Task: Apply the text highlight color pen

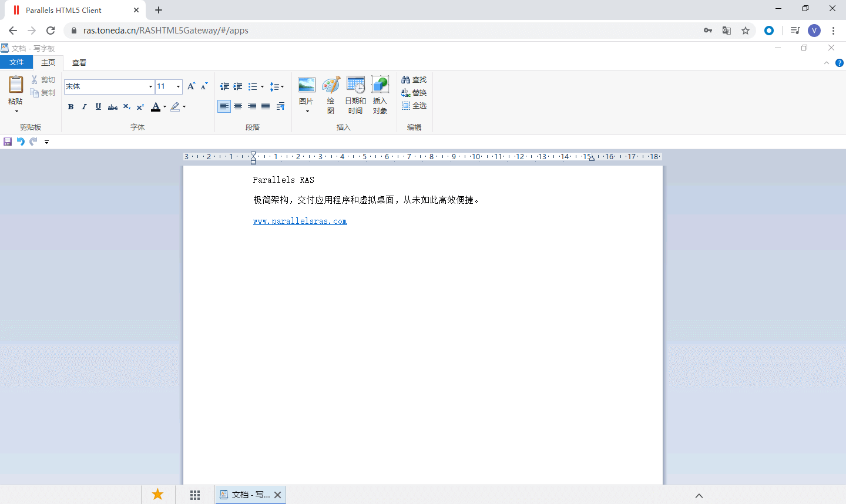Action: [175, 107]
